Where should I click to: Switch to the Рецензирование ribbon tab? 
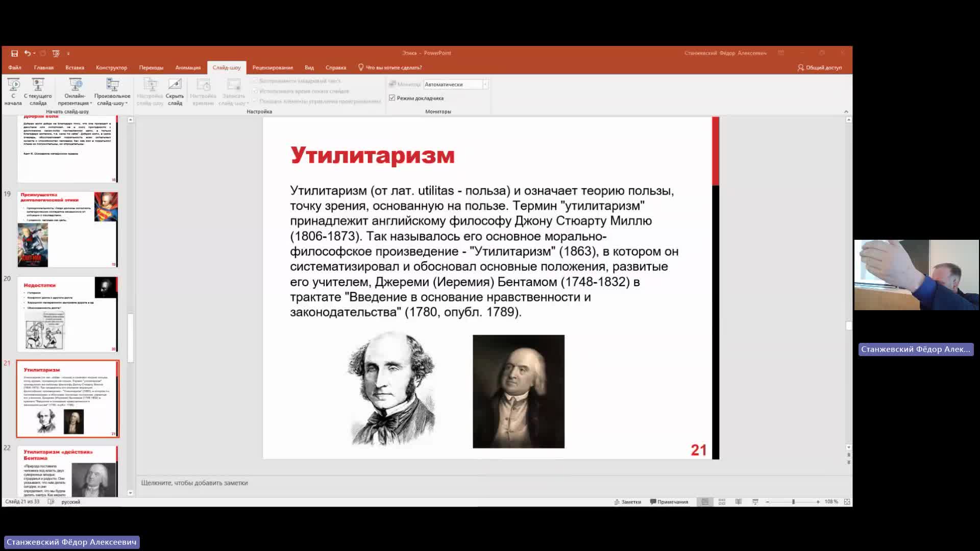coord(273,67)
